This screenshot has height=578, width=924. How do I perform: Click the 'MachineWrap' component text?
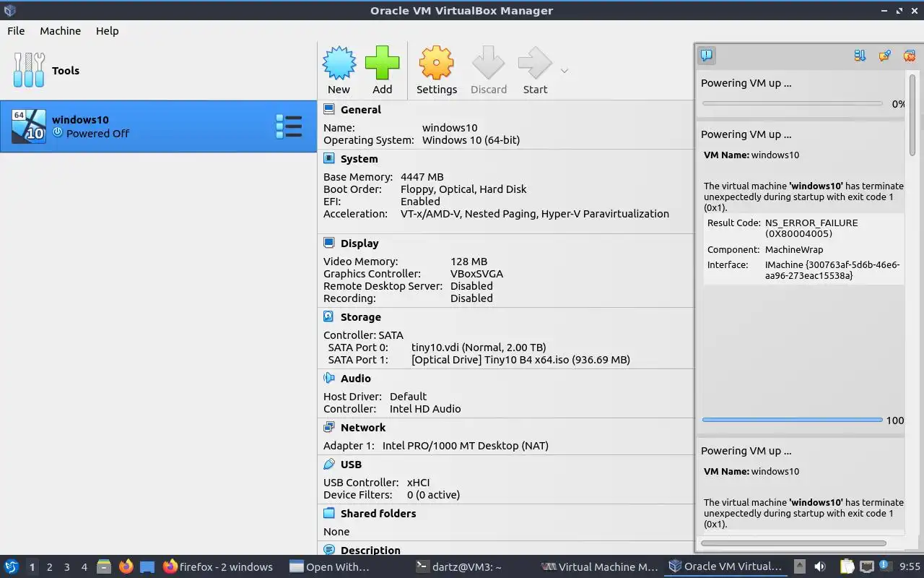pos(793,250)
